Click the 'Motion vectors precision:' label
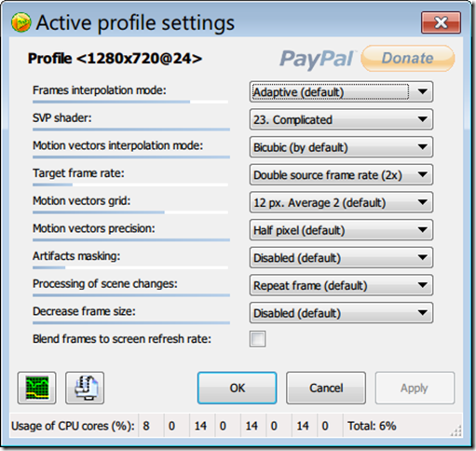 pos(94,228)
